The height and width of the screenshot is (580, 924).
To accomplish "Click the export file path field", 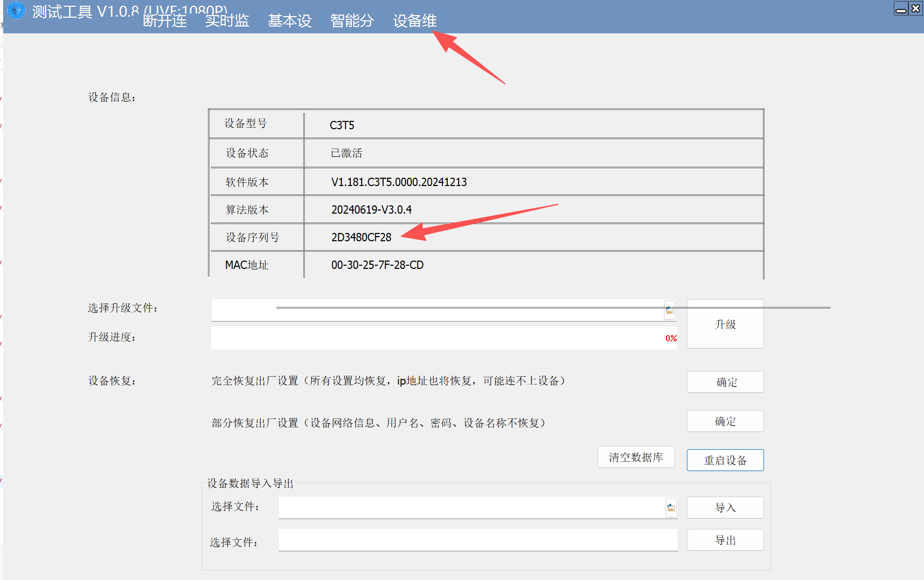I will pyautogui.click(x=478, y=540).
